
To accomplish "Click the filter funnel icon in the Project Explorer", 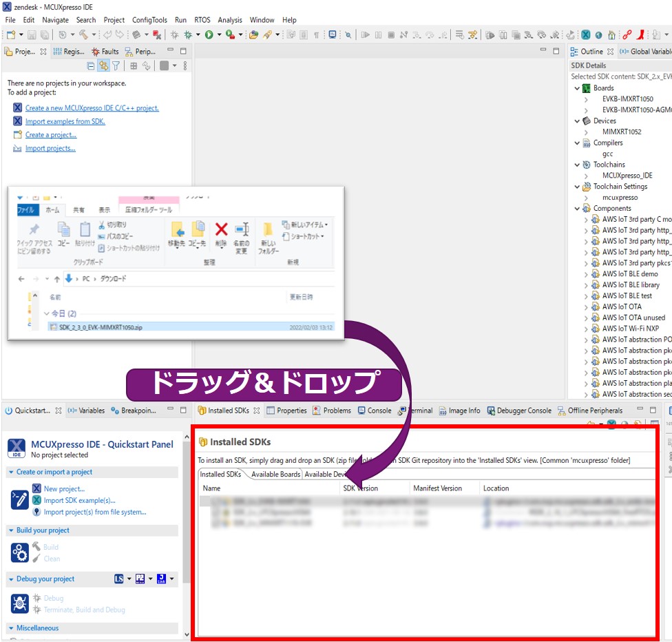I will [116, 66].
